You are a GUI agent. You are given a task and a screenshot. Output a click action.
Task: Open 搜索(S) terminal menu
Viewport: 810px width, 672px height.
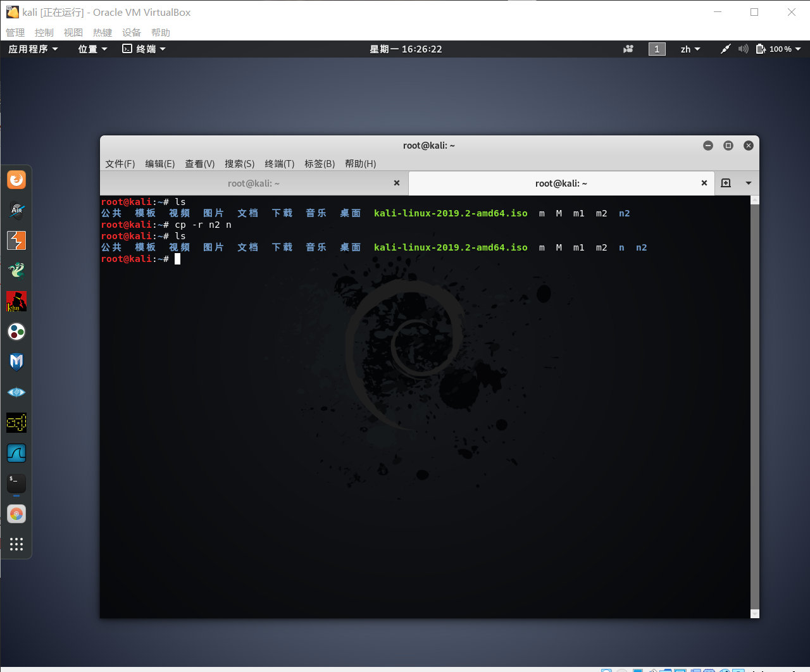click(240, 163)
